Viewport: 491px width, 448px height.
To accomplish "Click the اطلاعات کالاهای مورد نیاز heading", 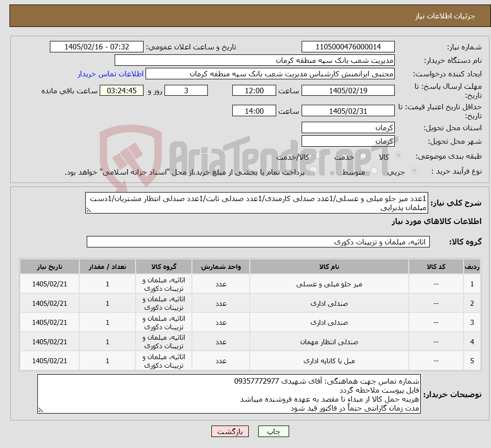I will pos(437,221).
